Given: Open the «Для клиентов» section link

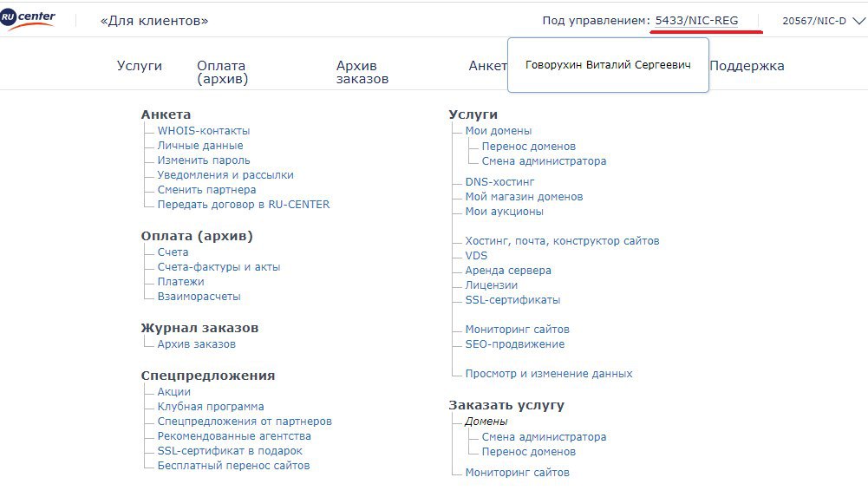Looking at the screenshot, I should point(153,21).
